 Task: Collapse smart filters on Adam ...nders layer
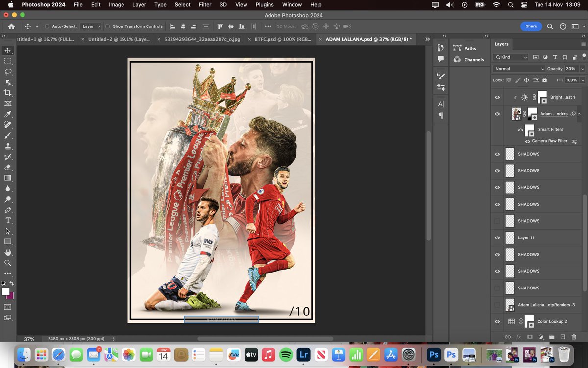580,114
